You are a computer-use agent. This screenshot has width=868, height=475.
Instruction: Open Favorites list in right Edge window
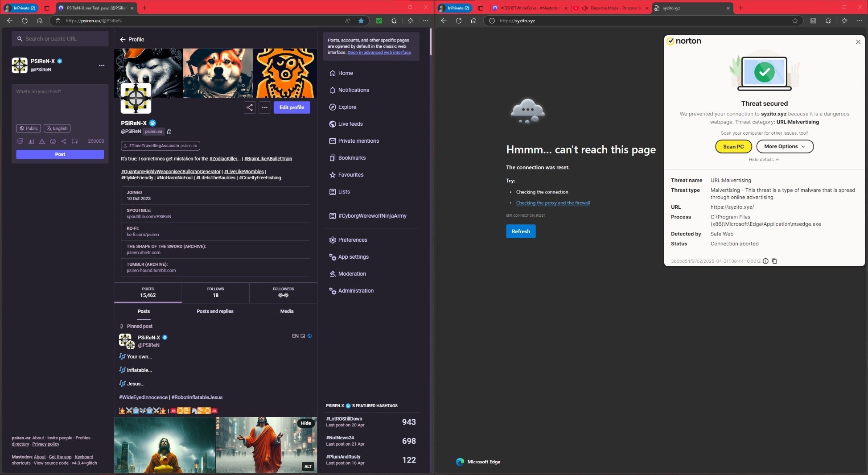[x=844, y=21]
